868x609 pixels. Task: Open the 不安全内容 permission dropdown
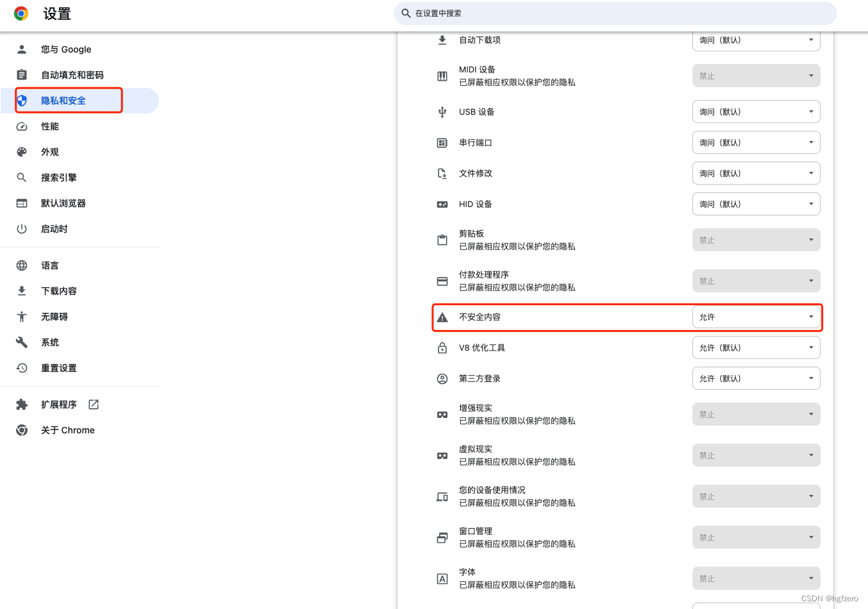pos(756,317)
